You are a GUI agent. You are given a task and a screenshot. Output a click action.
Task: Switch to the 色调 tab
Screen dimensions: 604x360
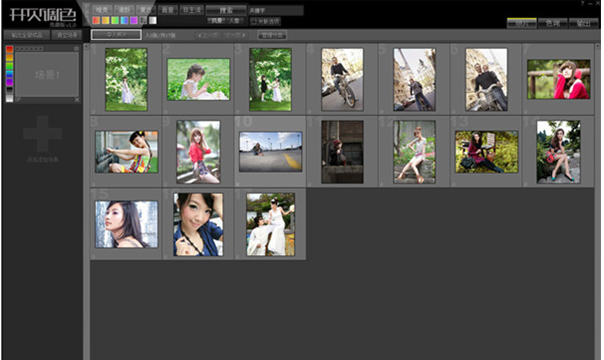552,23
